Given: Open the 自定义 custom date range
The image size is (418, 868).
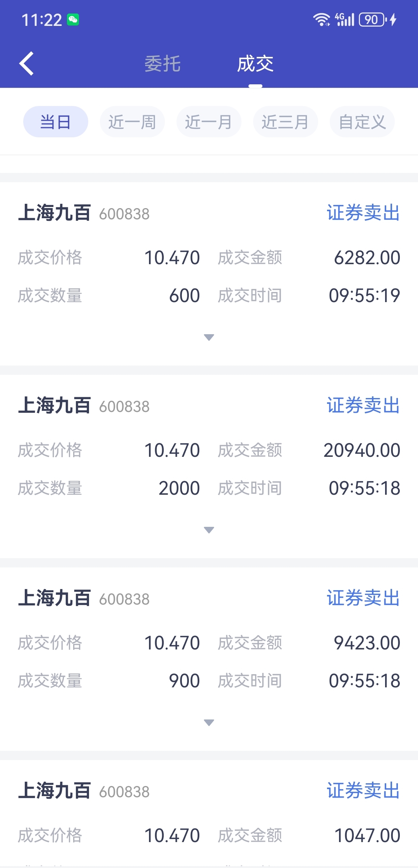Looking at the screenshot, I should point(362,122).
